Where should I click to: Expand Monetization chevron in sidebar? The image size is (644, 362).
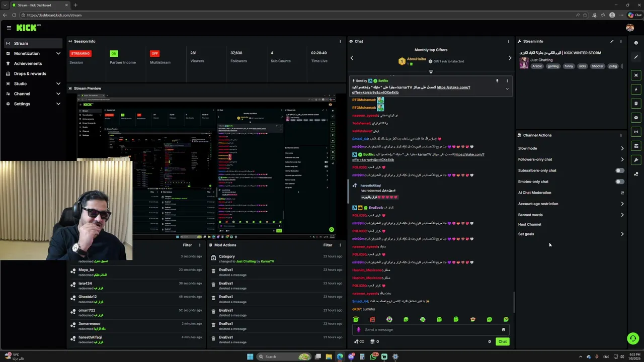click(58, 53)
